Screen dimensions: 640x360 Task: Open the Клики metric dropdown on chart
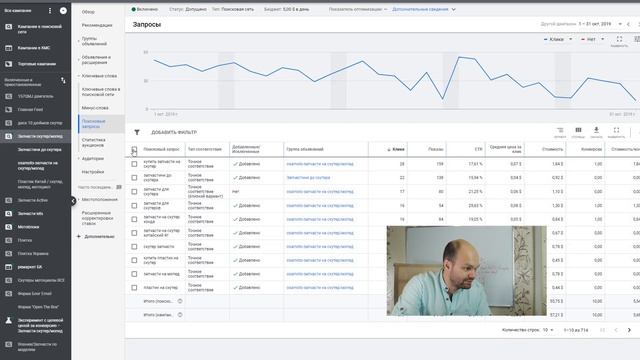558,39
